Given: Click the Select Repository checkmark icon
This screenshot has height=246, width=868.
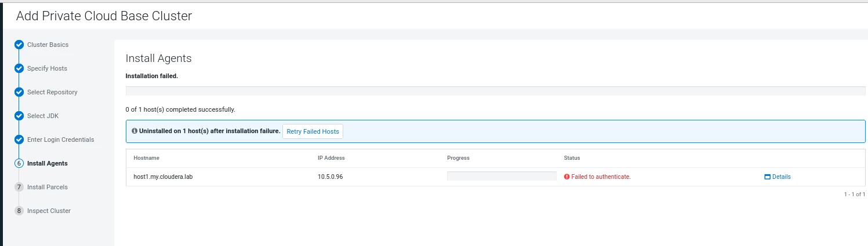Looking at the screenshot, I should click(x=19, y=92).
